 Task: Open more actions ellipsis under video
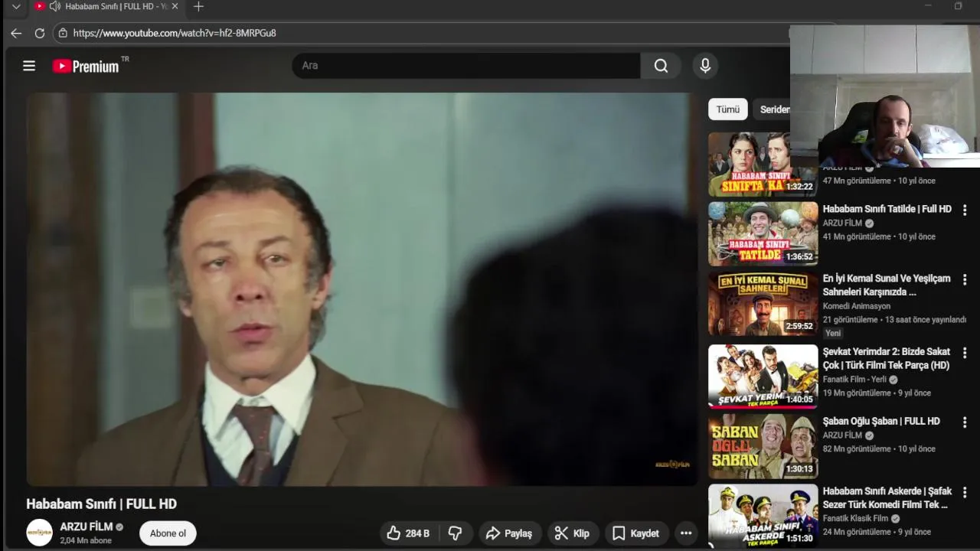(x=686, y=533)
